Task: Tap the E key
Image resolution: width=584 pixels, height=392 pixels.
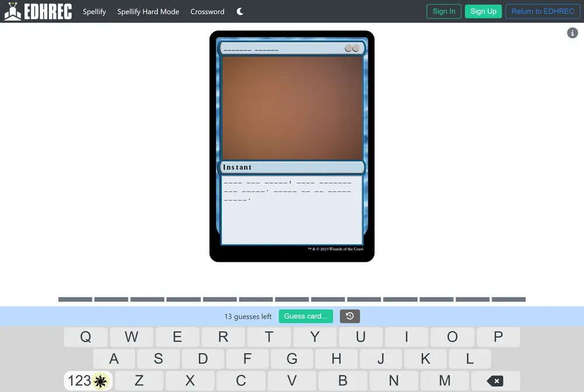Action: (178, 337)
